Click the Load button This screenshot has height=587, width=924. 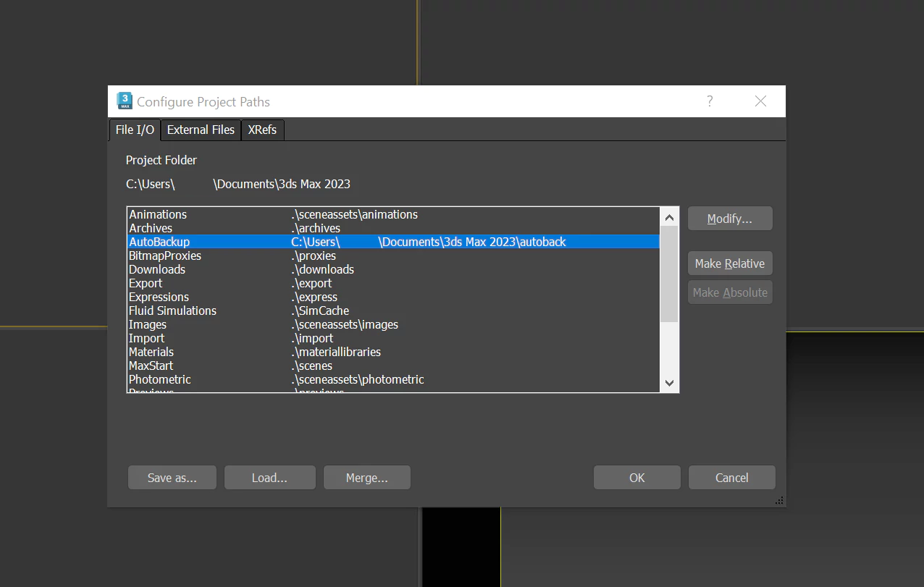click(269, 477)
